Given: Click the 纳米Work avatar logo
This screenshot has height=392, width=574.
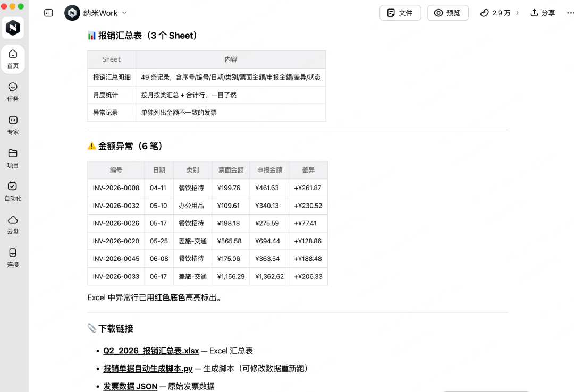Looking at the screenshot, I should tap(72, 13).
